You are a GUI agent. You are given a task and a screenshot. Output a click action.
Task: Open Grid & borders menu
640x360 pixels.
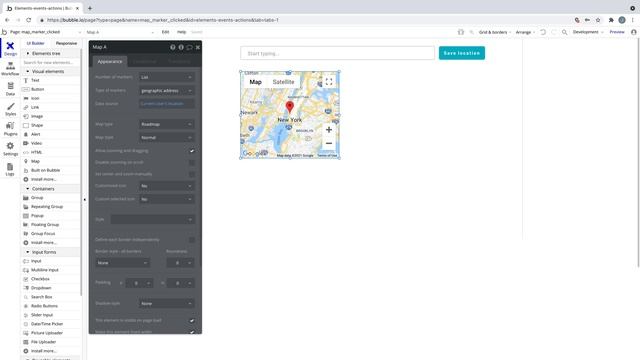pyautogui.click(x=495, y=32)
